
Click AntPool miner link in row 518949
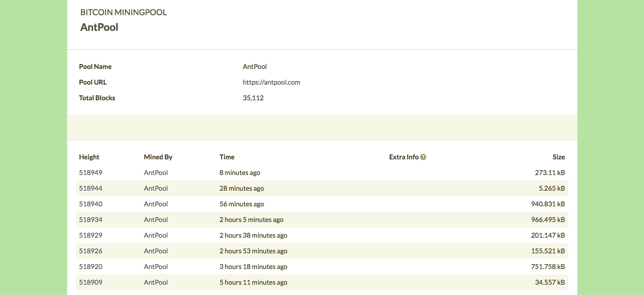[156, 173]
